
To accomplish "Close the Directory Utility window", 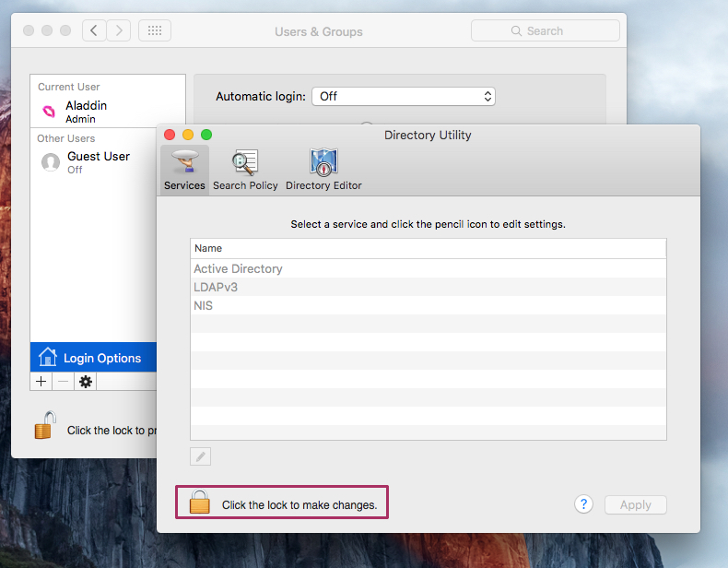I will click(x=170, y=135).
